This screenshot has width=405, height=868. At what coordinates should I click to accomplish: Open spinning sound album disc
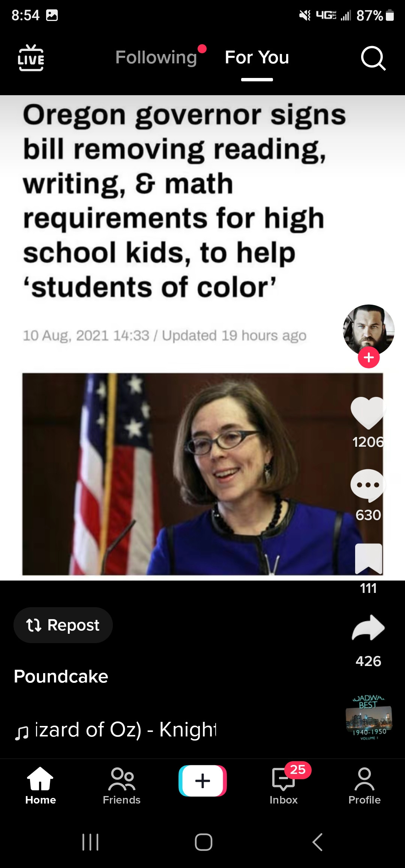(369, 718)
